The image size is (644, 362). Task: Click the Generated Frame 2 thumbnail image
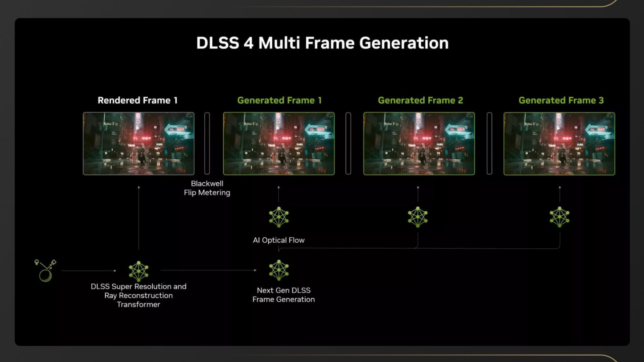(419, 143)
